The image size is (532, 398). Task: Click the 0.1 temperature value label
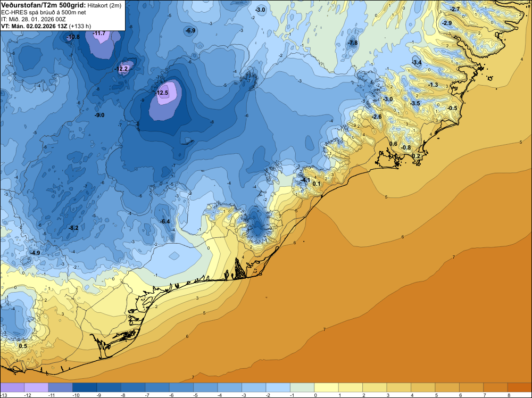coord(316,184)
